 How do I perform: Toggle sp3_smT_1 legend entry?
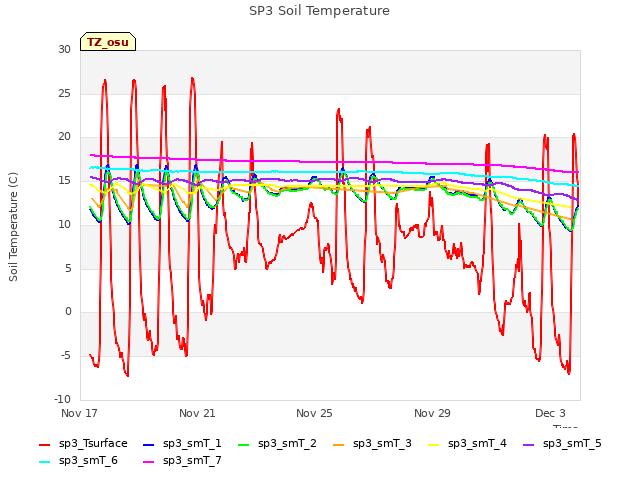click(x=182, y=444)
